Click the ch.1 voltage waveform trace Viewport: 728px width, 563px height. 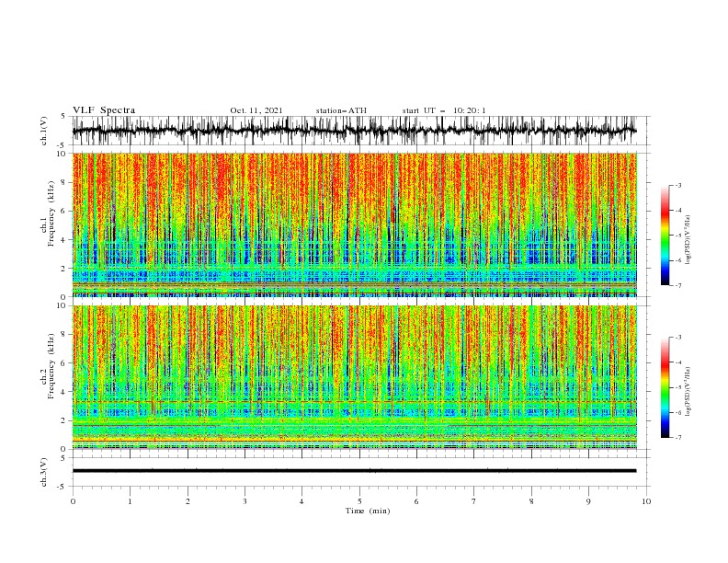354,131
